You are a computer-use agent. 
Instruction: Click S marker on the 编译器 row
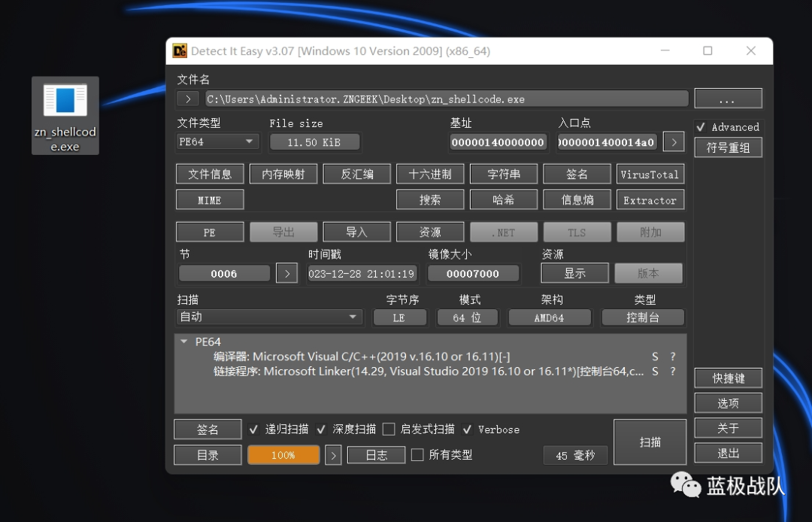(x=655, y=357)
